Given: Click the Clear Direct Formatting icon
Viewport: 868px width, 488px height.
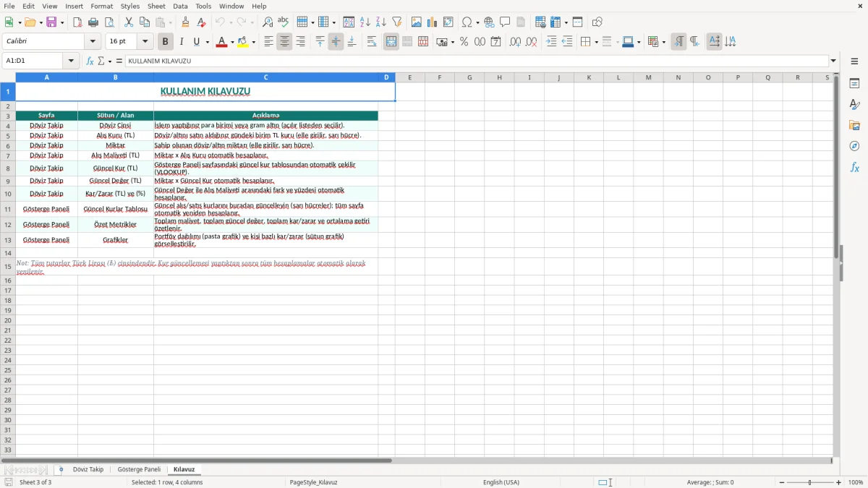Looking at the screenshot, I should pos(202,22).
